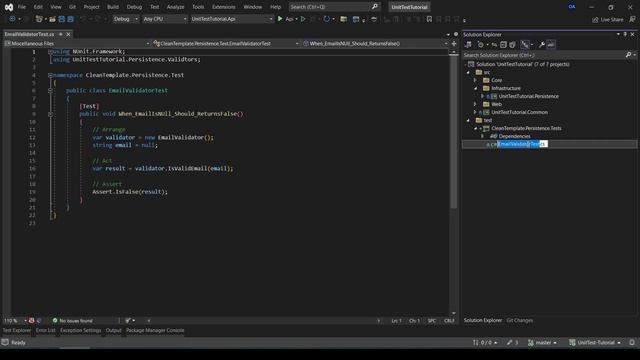Open the File menu
The height and width of the screenshot is (360, 640).
pyautogui.click(x=22, y=7)
